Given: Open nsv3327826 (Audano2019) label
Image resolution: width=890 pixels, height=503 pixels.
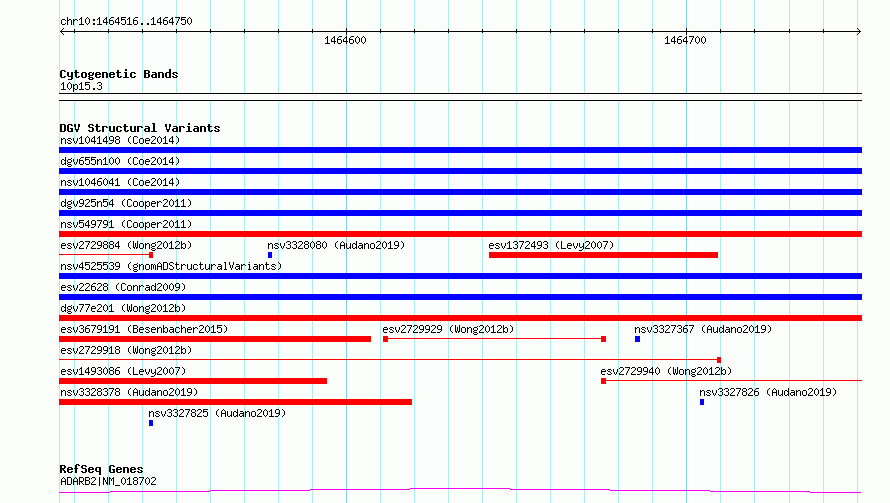Looking at the screenshot, I should 768,392.
